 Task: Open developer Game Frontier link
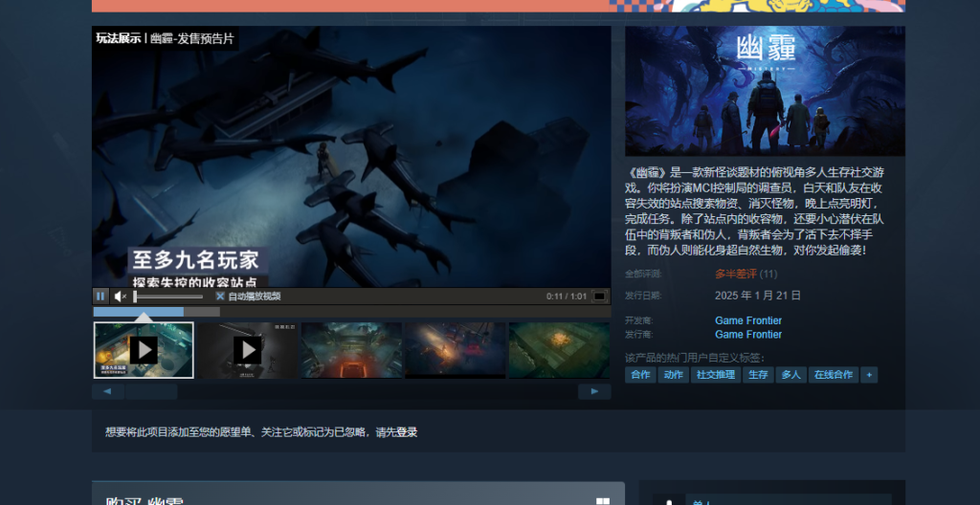pos(748,320)
